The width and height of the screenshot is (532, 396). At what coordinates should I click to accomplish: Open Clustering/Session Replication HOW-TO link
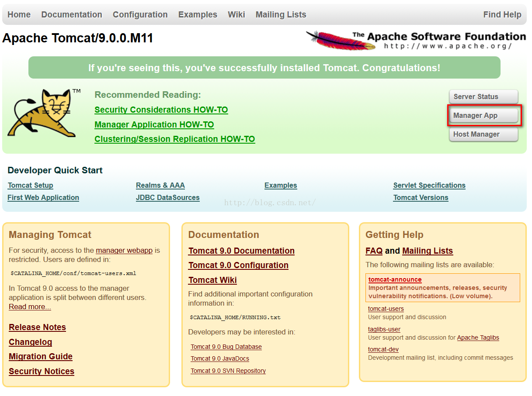point(175,139)
